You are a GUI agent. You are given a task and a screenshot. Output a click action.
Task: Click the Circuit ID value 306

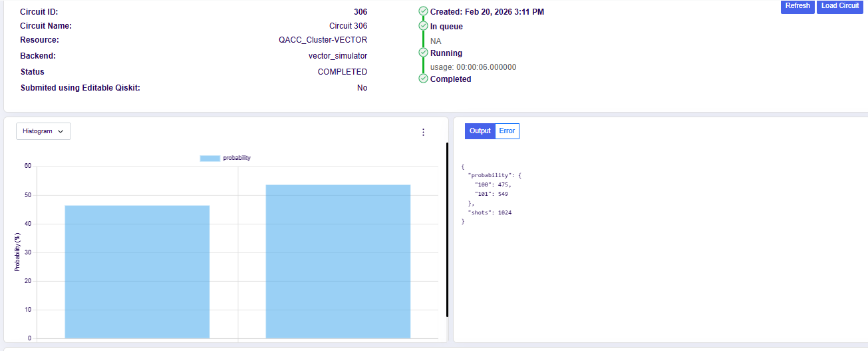tap(360, 12)
